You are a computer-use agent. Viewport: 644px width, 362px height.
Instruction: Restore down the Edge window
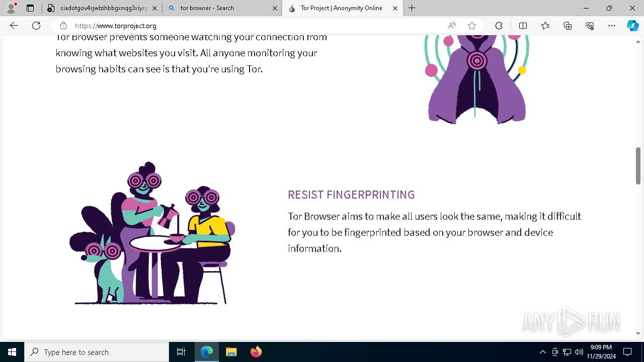tap(609, 8)
